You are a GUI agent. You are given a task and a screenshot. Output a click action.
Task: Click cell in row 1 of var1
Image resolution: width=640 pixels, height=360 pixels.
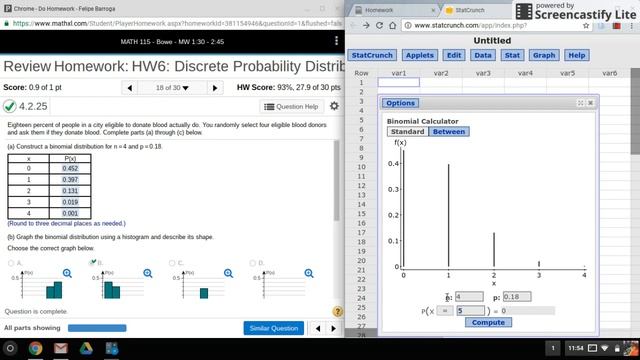pyautogui.click(x=399, y=82)
